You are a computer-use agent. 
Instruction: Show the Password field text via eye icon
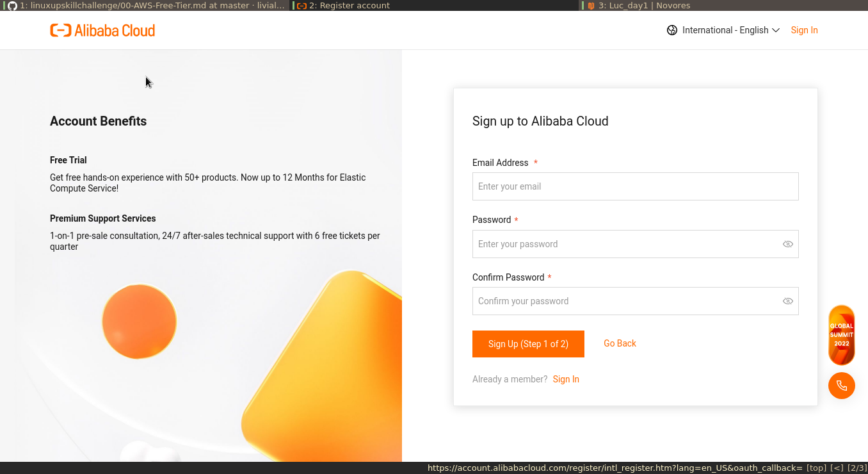click(x=787, y=244)
